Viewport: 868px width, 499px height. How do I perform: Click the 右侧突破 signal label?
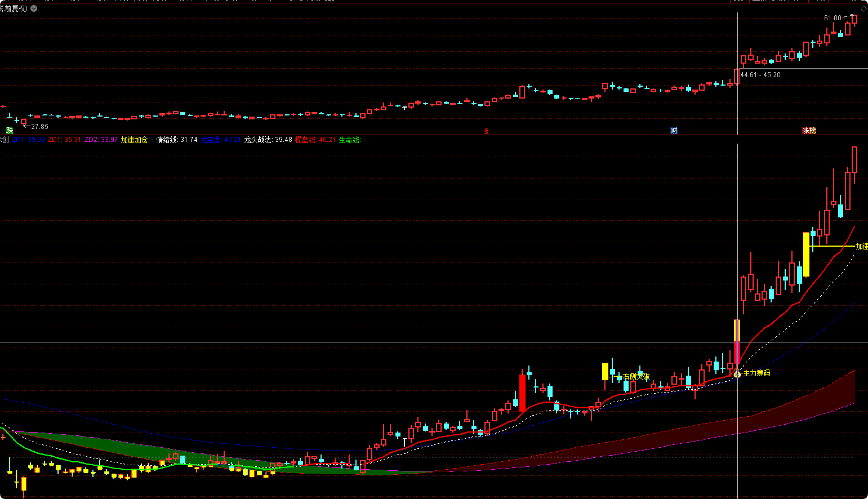(x=636, y=377)
